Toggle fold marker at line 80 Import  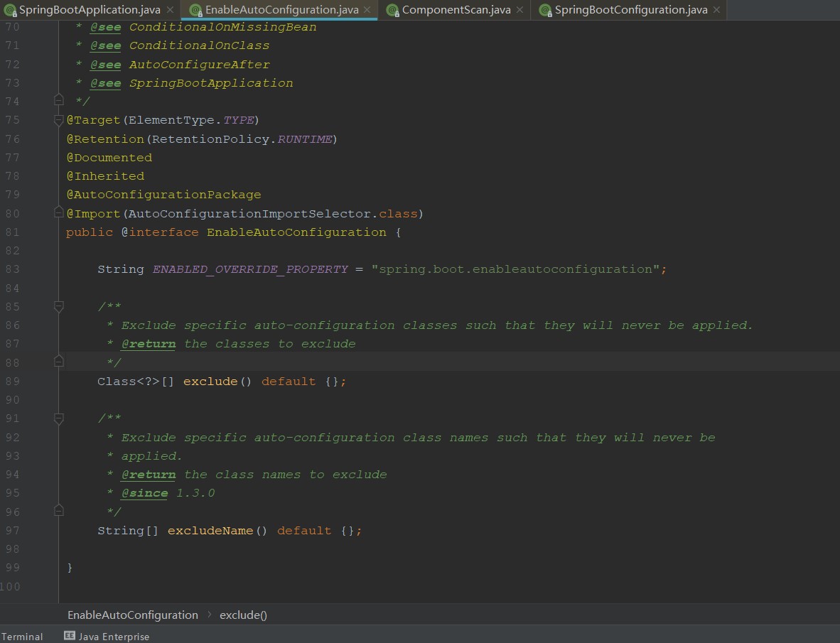(x=59, y=212)
